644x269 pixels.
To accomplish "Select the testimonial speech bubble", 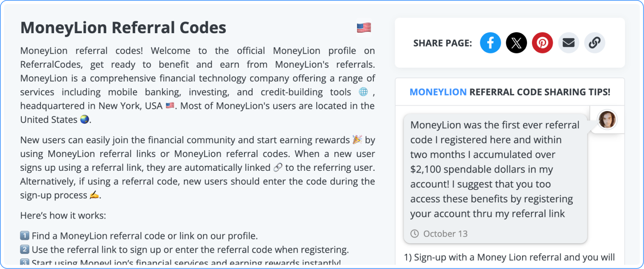I will (495, 177).
